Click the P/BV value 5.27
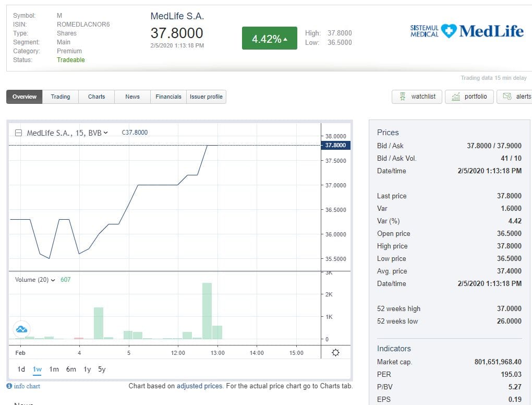532x405 pixels. [x=515, y=387]
